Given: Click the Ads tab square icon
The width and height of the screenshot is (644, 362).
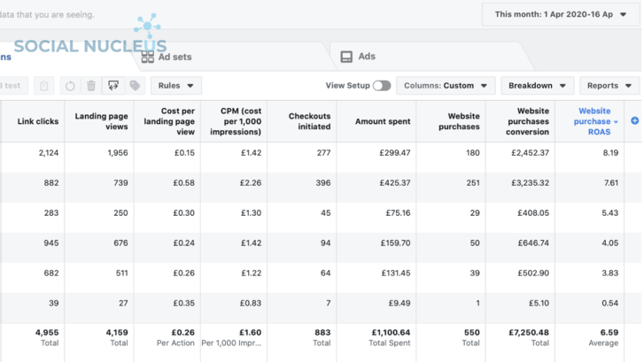Looking at the screenshot, I should [346, 57].
